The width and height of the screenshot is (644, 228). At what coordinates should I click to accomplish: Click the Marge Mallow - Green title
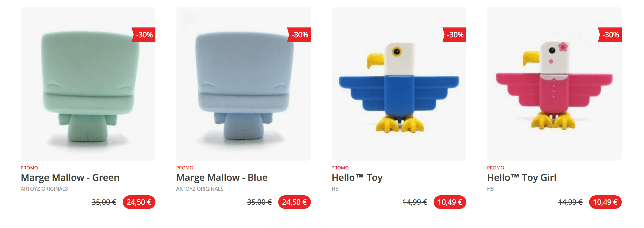tap(70, 178)
